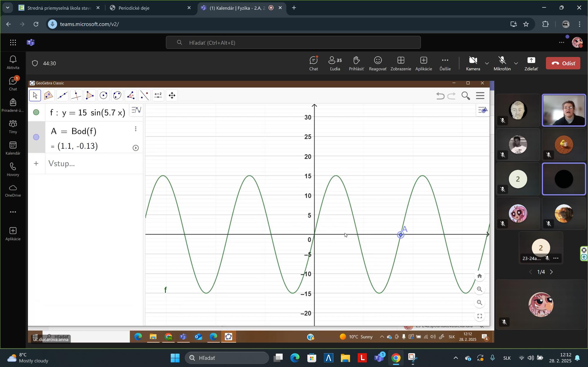This screenshot has height=367, width=588.
Task: Select the Circle with Center tool
Action: pyautogui.click(x=103, y=95)
